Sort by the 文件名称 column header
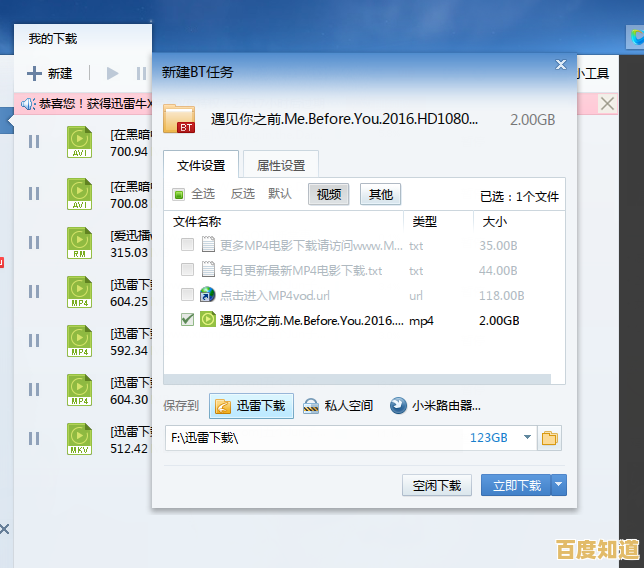Screen dimensions: 644x568 (x=197, y=222)
